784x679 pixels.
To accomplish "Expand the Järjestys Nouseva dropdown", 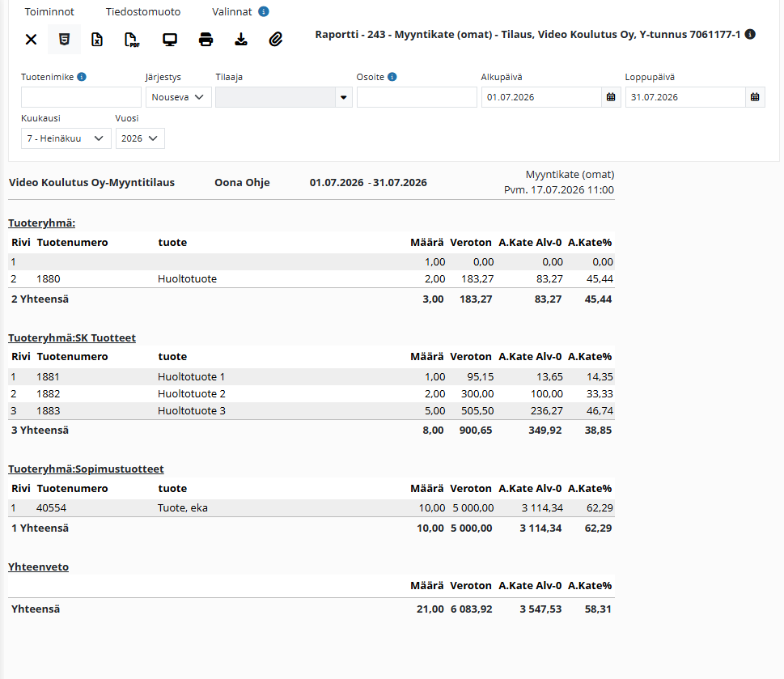I will (179, 97).
